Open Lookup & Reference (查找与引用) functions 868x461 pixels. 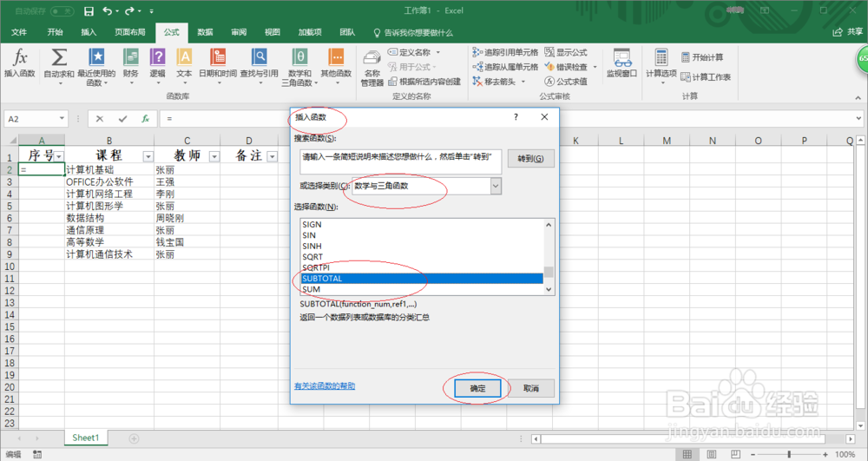259,65
